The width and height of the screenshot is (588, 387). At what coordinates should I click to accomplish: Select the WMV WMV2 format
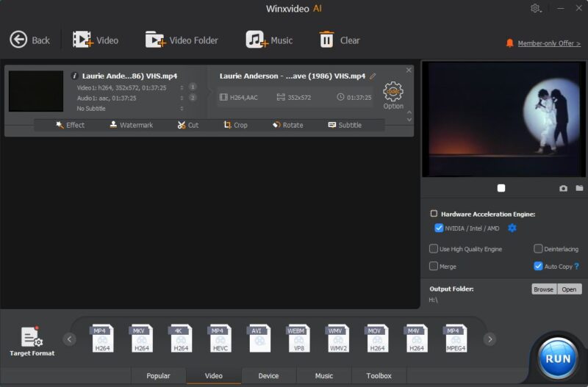coord(338,339)
